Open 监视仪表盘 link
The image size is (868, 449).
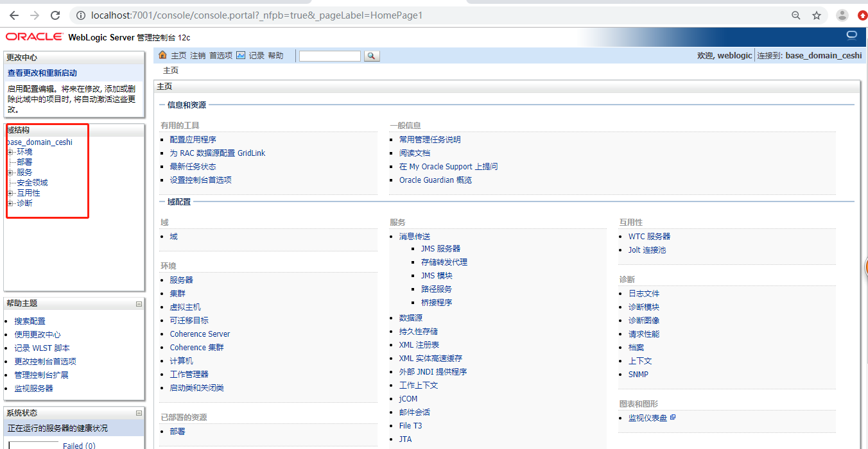click(648, 418)
